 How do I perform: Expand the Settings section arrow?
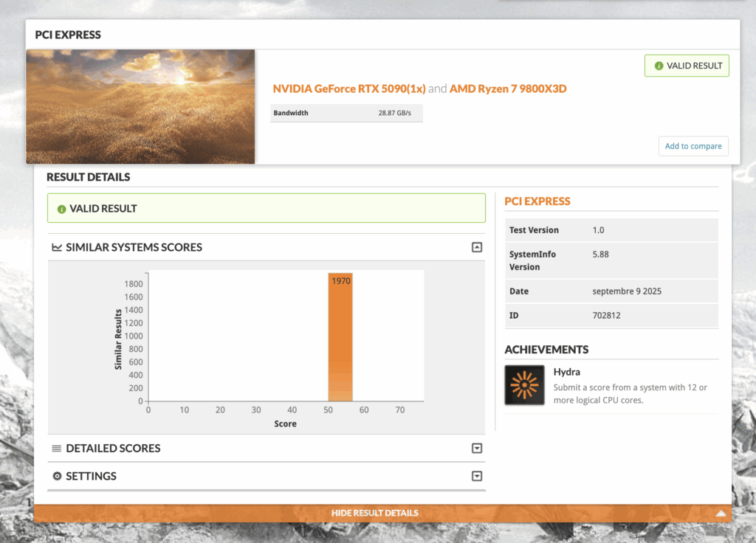[477, 477]
